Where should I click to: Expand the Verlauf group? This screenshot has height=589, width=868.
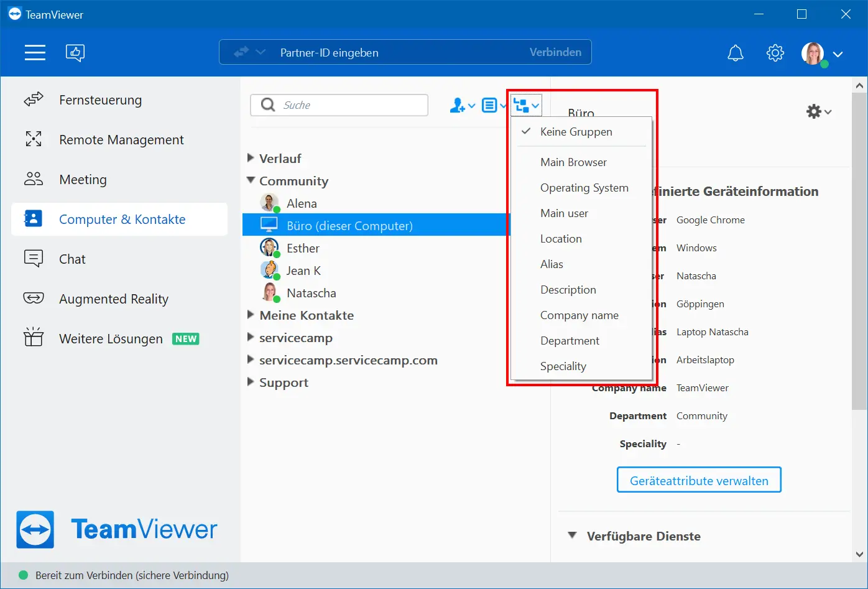(251, 158)
